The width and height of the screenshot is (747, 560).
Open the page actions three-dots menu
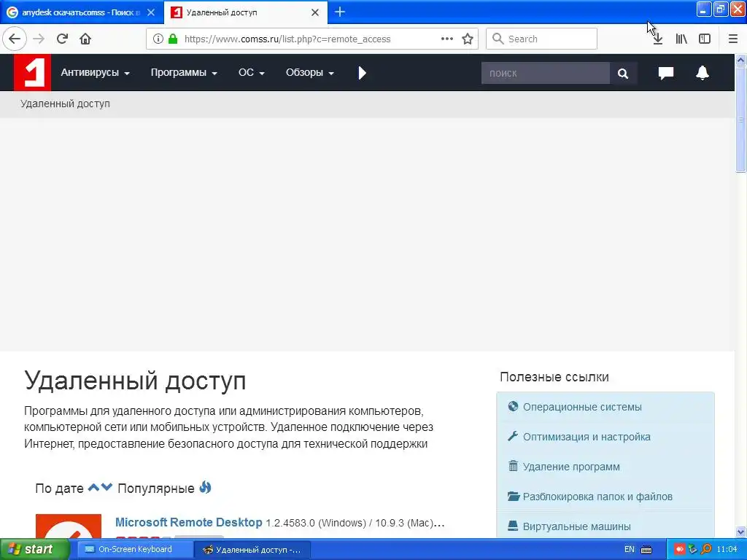coord(447,39)
